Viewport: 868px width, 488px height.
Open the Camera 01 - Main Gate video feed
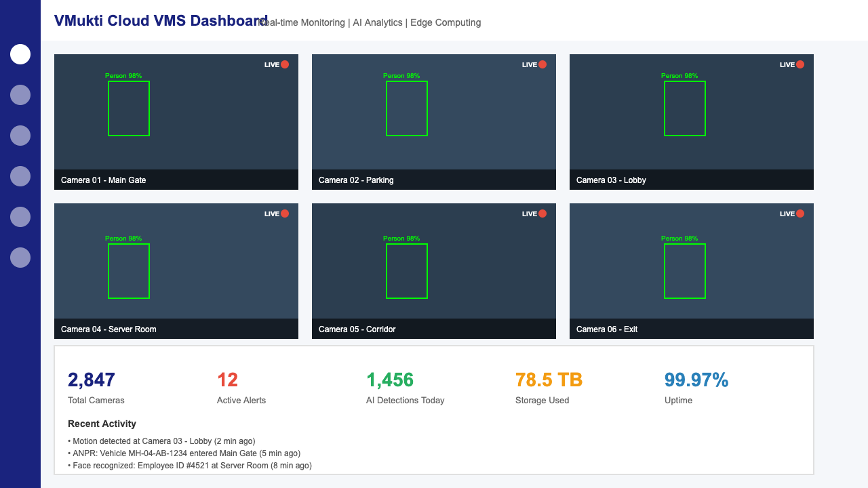click(176, 122)
